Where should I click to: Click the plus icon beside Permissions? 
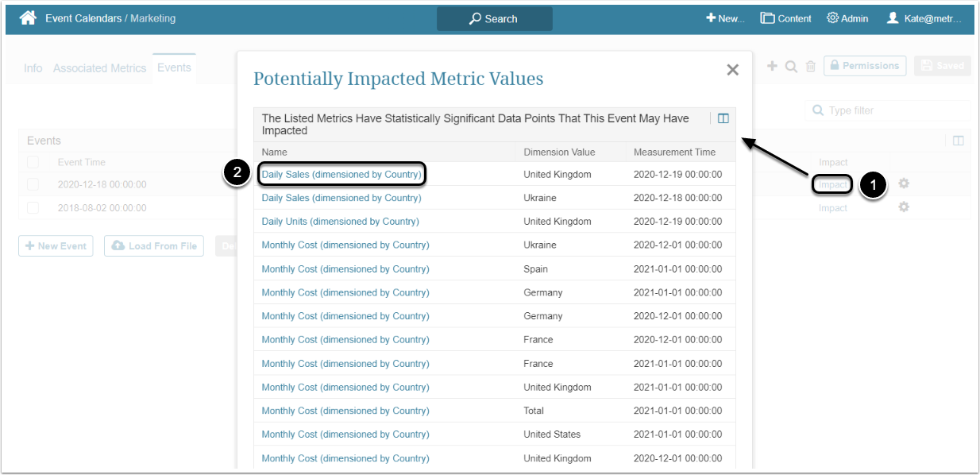(x=772, y=66)
